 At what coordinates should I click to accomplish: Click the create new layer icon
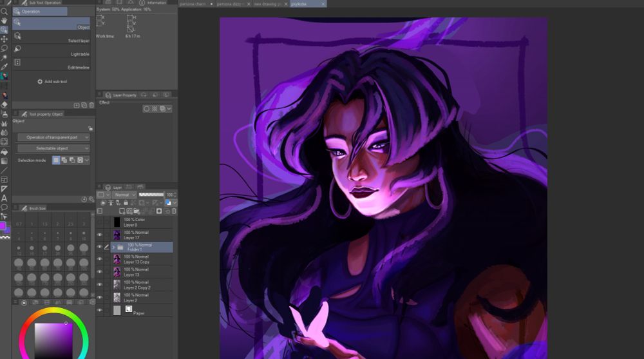(x=122, y=211)
